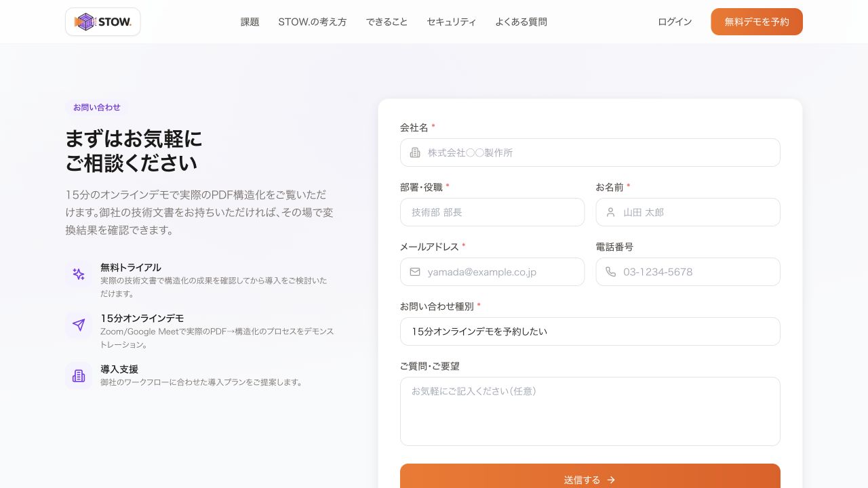Click into the お名前 input field
Screen dimensions: 868x488
pyautogui.click(x=688, y=212)
